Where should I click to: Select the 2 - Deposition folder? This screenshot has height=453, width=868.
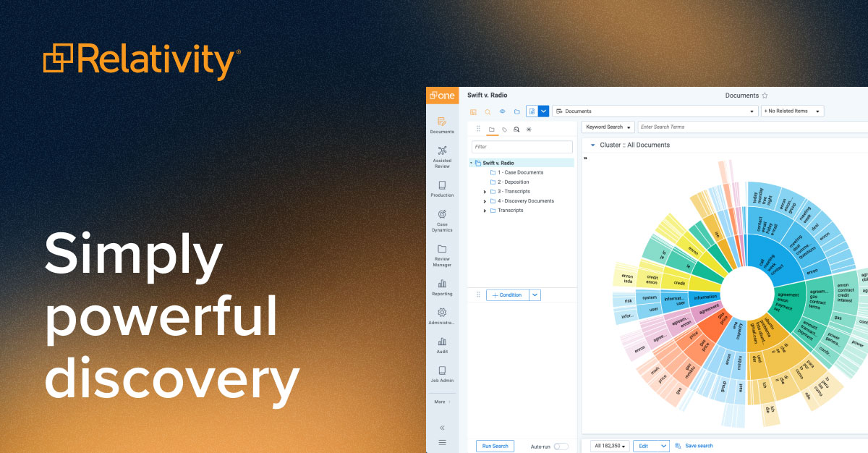pyautogui.click(x=514, y=182)
